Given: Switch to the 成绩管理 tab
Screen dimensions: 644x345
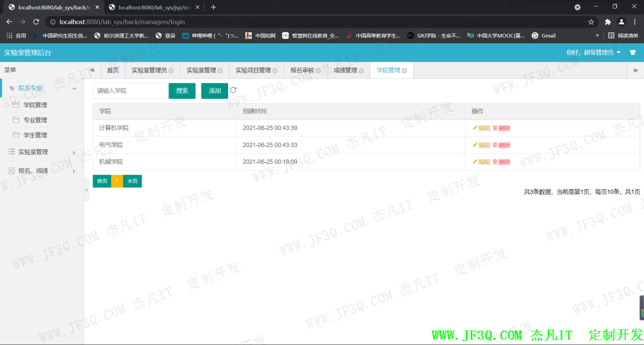Looking at the screenshot, I should click(345, 70).
